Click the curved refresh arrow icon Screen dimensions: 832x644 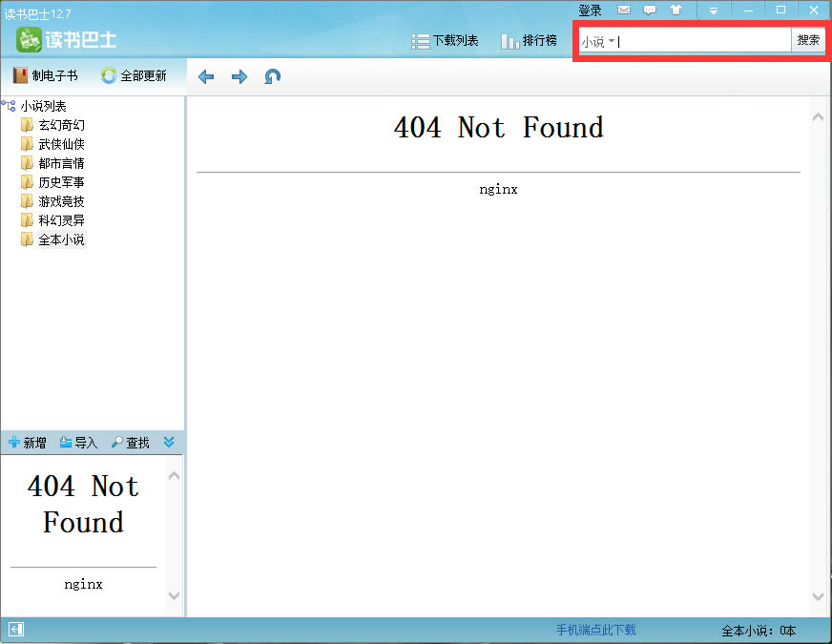point(273,76)
